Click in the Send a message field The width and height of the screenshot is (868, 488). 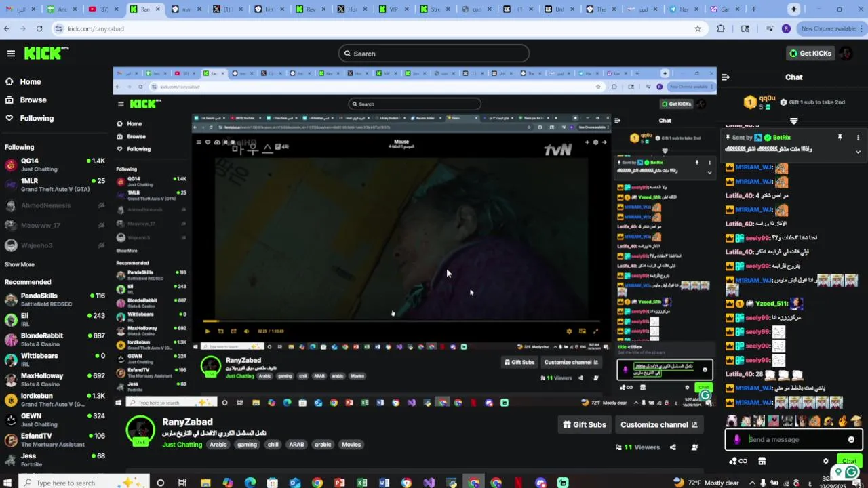tap(795, 439)
